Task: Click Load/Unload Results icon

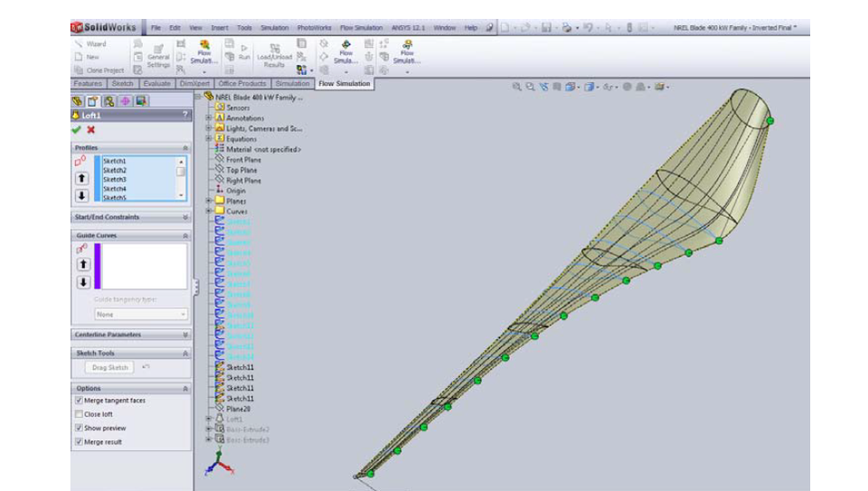Action: (275, 56)
